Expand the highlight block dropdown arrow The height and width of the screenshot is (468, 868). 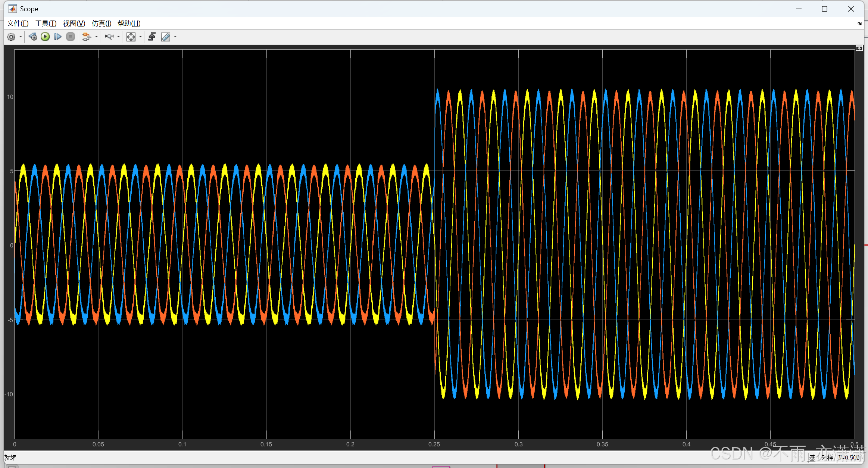click(x=96, y=37)
